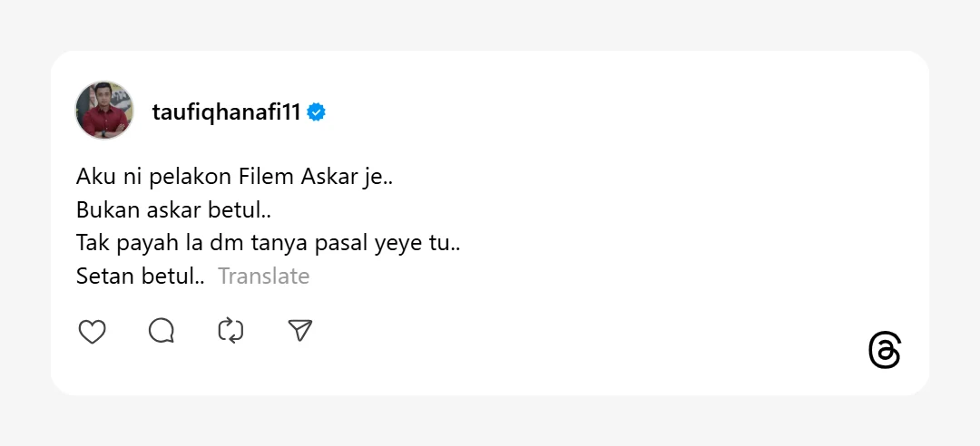Select the 'Bukan askar betul..' line

tap(174, 210)
